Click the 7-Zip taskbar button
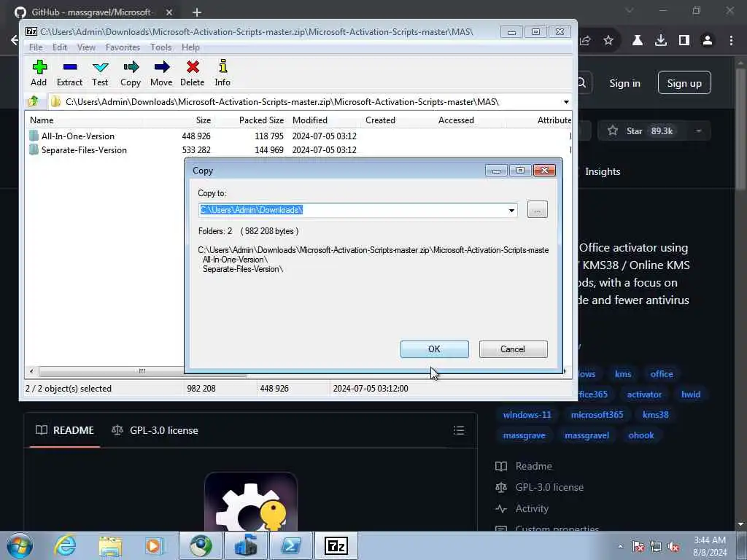The height and width of the screenshot is (560, 747). 336,545
